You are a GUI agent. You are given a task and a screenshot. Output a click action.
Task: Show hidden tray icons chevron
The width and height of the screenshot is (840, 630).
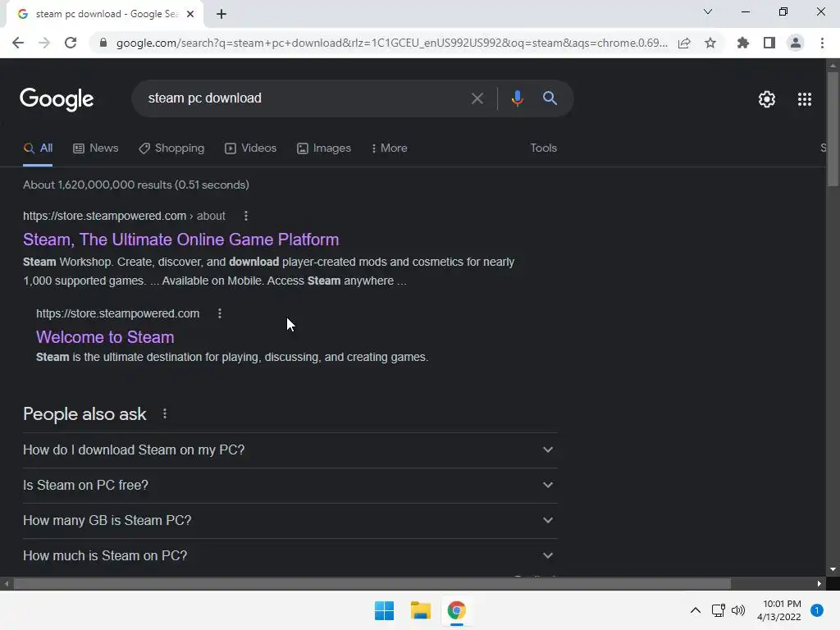pos(696,610)
